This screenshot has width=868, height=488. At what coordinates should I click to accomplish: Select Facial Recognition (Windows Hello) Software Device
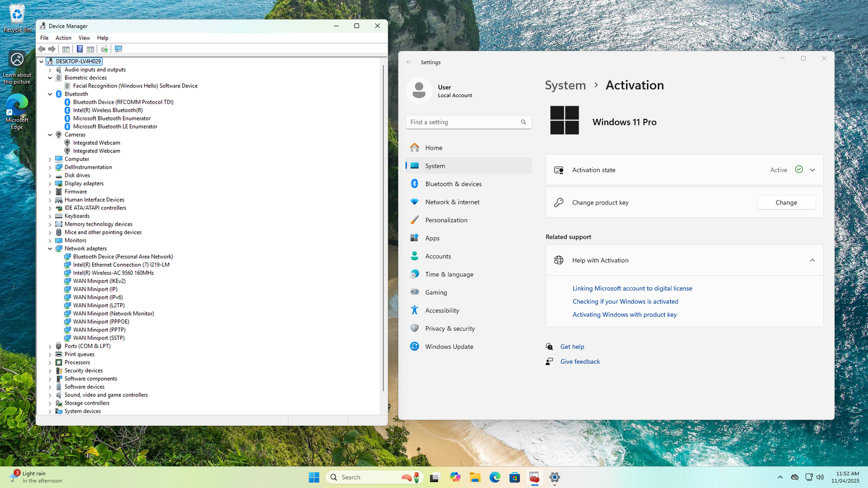(x=135, y=86)
